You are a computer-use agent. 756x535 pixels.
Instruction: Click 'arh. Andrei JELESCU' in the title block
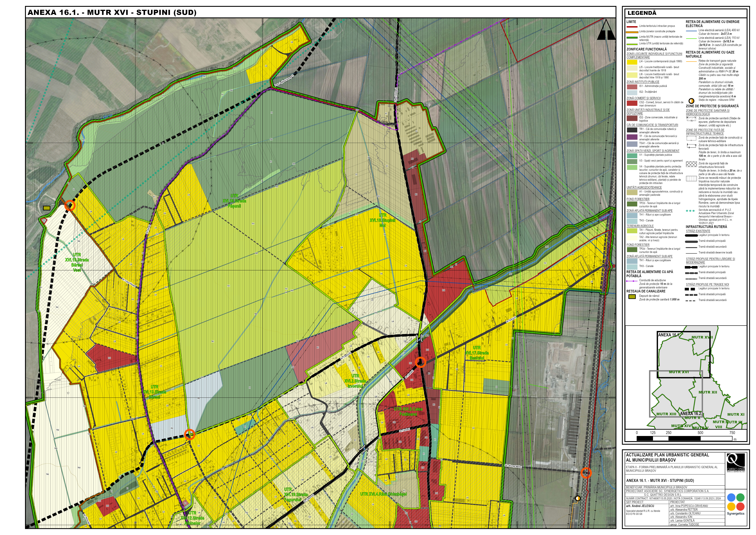click(x=640, y=506)
